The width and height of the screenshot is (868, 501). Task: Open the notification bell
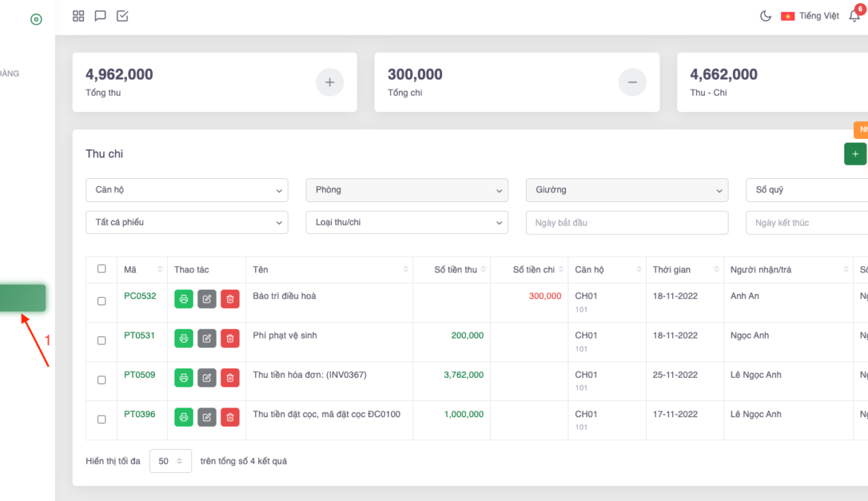pos(854,16)
